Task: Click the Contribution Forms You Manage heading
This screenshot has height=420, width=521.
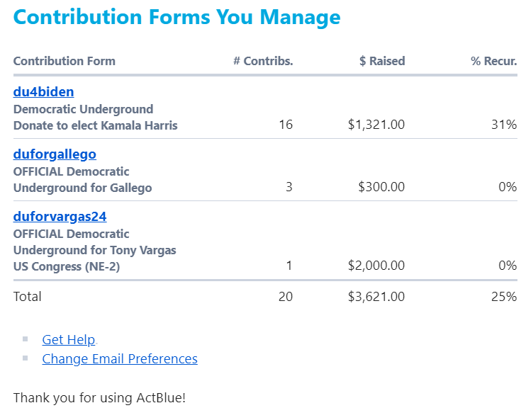Action: pos(177,17)
